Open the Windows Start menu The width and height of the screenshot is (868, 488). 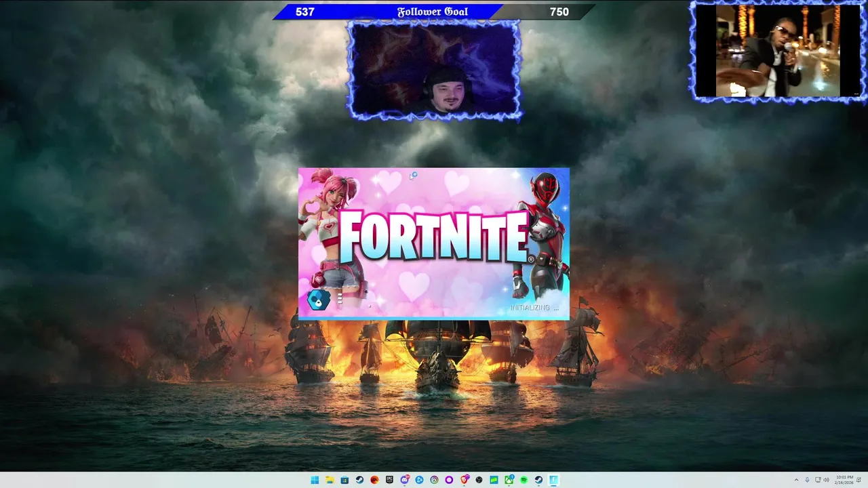click(315, 480)
